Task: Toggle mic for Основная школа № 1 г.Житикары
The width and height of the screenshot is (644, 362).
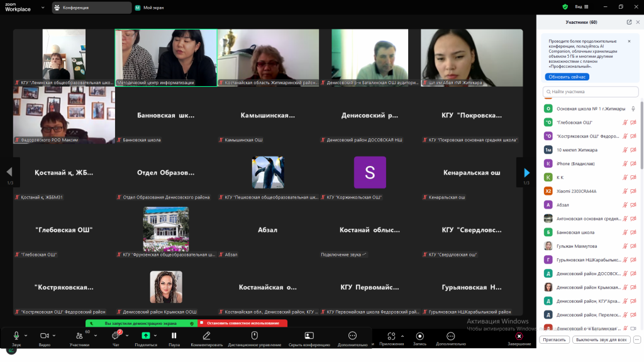Action: pos(633,109)
